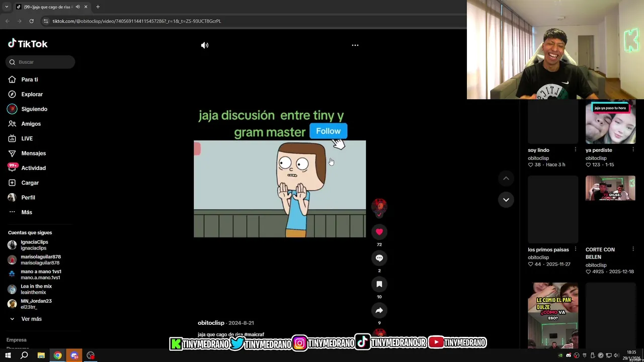Open Windows taskbar search

(x=24, y=355)
